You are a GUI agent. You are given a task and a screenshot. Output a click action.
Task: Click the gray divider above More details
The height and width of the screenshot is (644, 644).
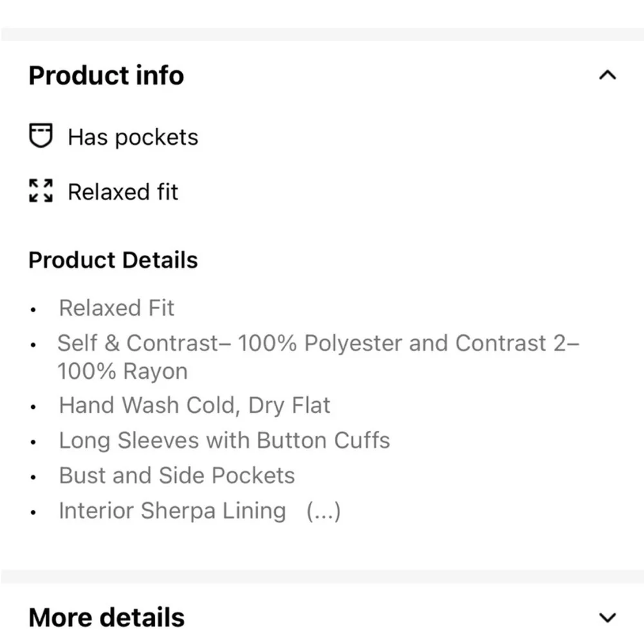point(322,576)
